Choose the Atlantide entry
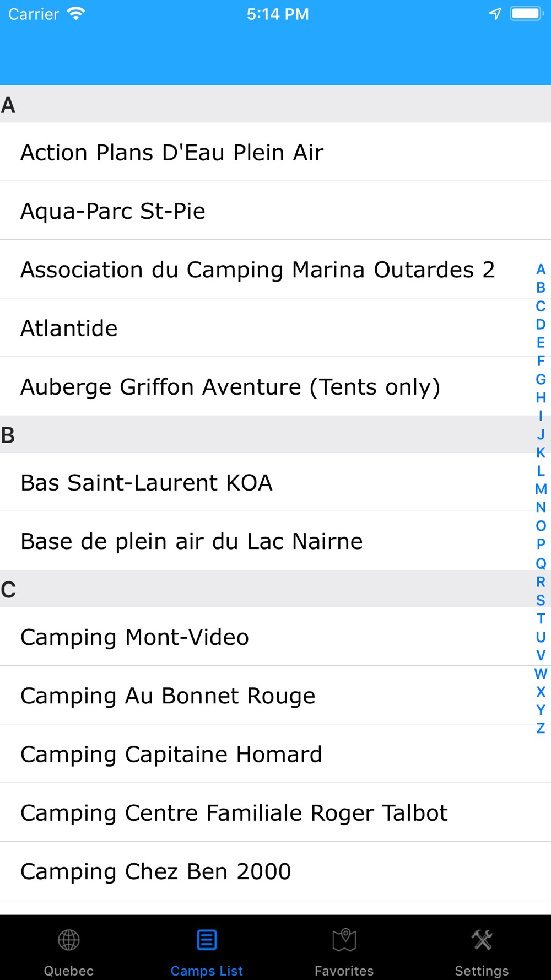 pos(69,329)
